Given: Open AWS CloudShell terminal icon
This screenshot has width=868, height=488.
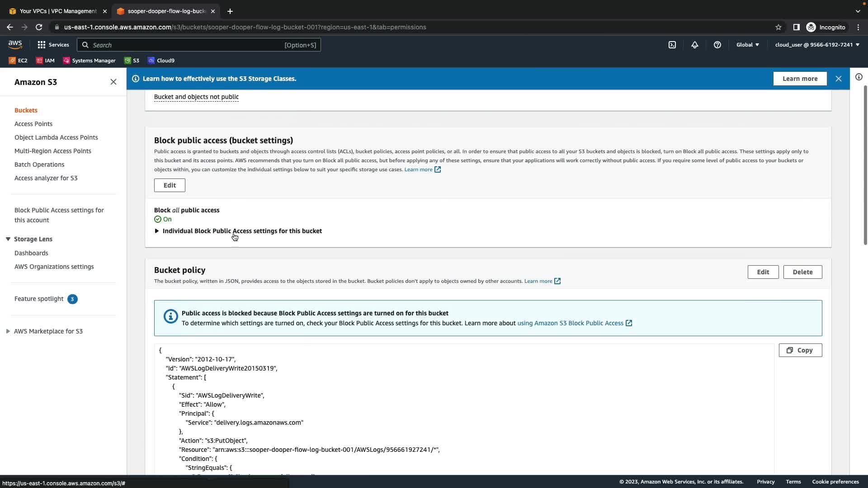Looking at the screenshot, I should [672, 45].
